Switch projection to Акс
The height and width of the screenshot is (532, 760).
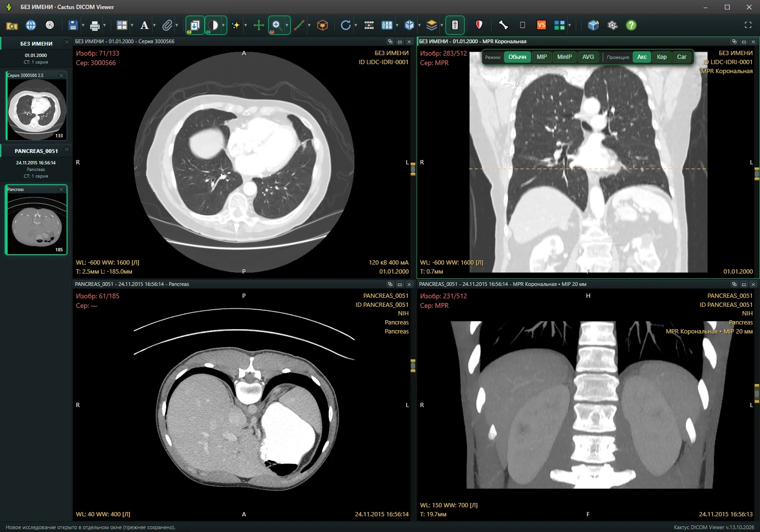click(642, 57)
